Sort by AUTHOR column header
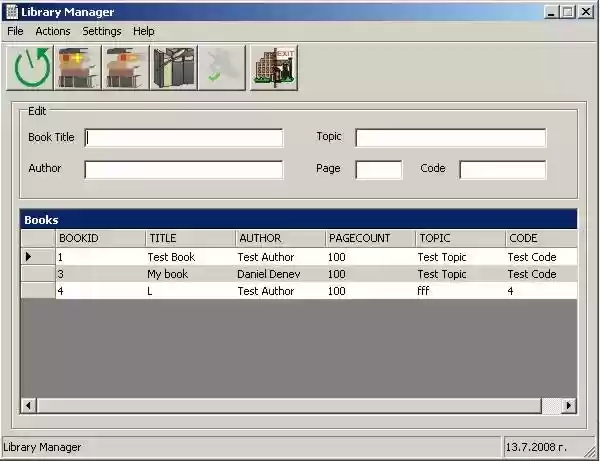Screen dimensions: 600x461 (x=280, y=238)
